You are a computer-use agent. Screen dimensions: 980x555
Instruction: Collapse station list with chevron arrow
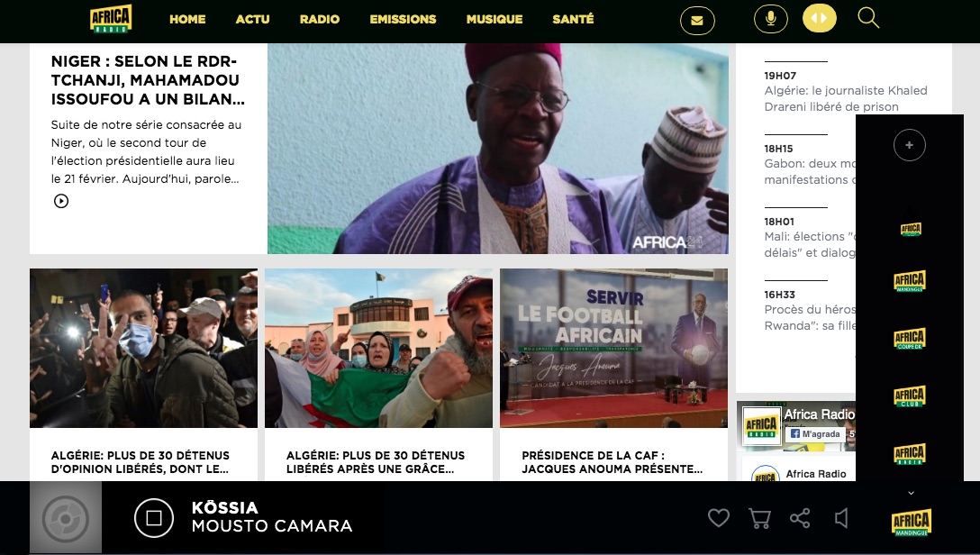(x=911, y=493)
